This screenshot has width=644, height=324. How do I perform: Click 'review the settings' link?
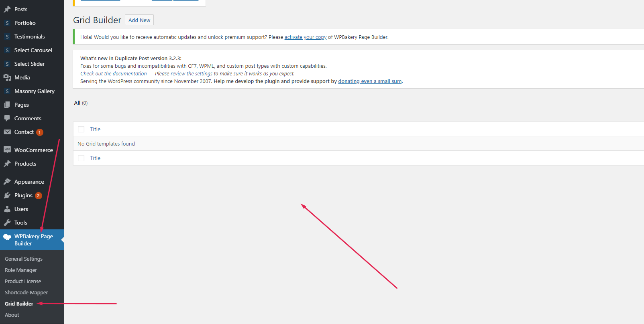pyautogui.click(x=192, y=74)
